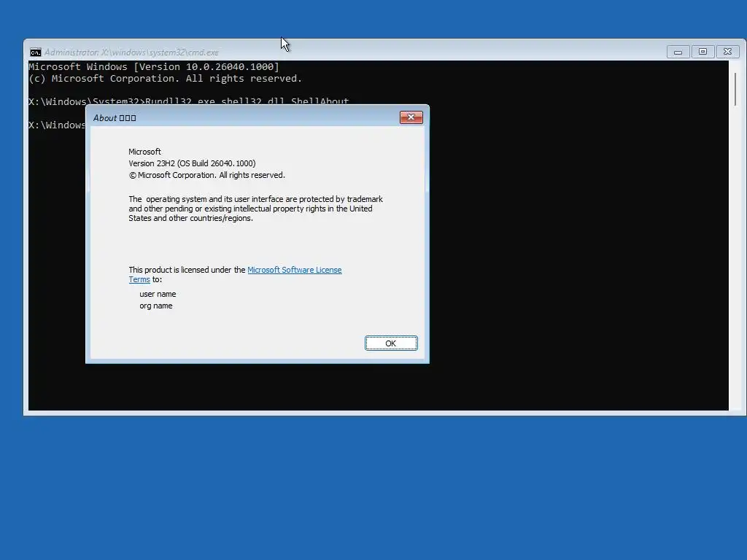Click the 'About' dialog title text
Image resolution: width=747 pixels, height=560 pixels.
115,118
